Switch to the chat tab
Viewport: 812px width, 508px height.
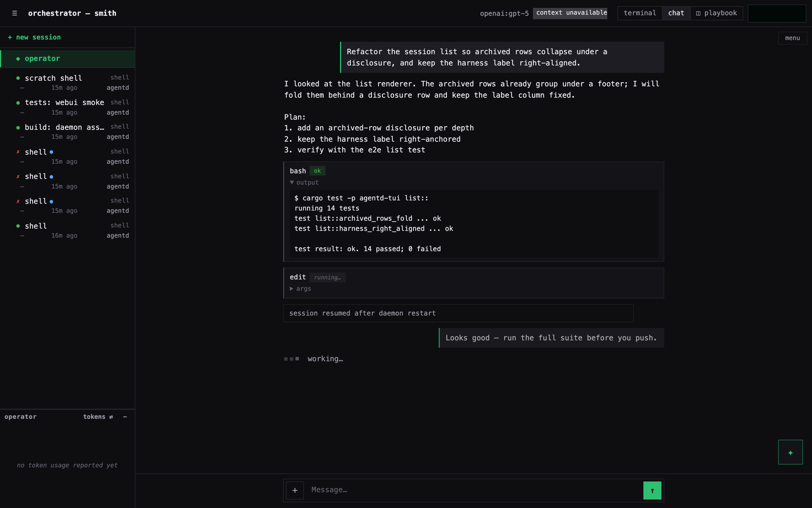pyautogui.click(x=676, y=13)
